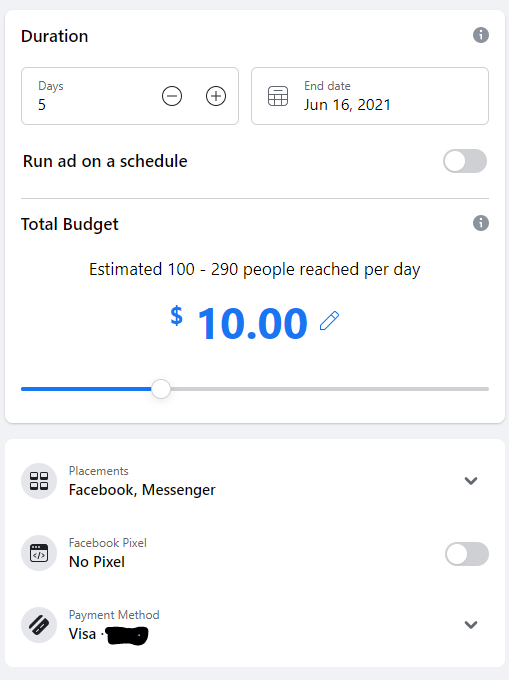Viewport: 509px width, 680px height.
Task: Enable Run ad on a schedule toggle
Action: coord(465,161)
